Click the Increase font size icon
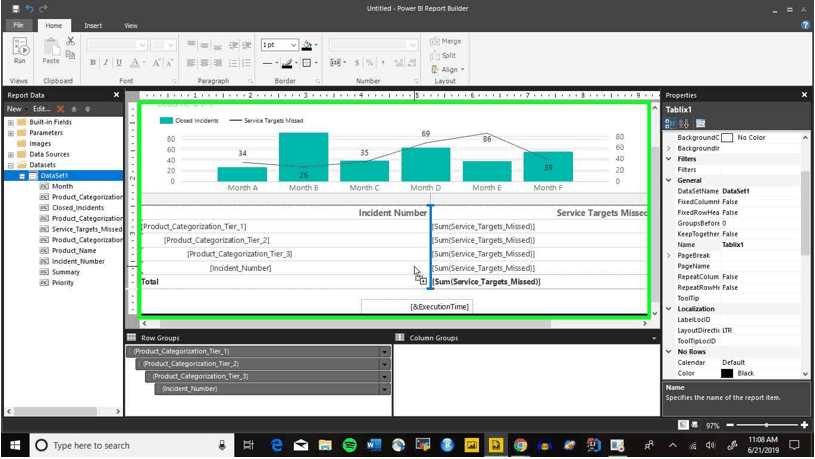This screenshot has width=815, height=459. 156,63
